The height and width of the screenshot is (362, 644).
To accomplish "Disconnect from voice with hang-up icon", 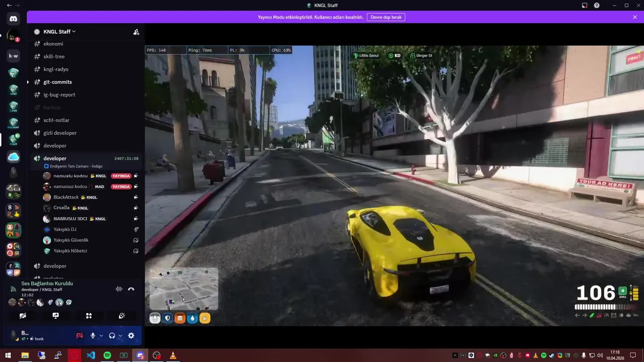I will pyautogui.click(x=131, y=289).
